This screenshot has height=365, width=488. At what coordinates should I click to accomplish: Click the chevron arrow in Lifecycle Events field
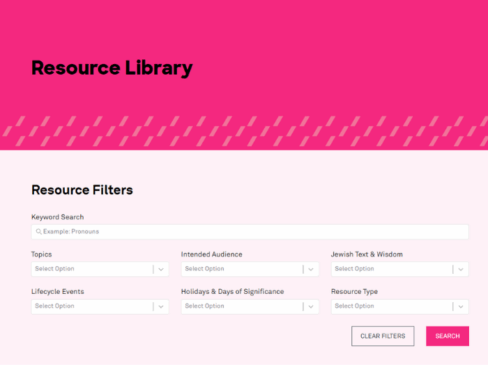click(161, 307)
